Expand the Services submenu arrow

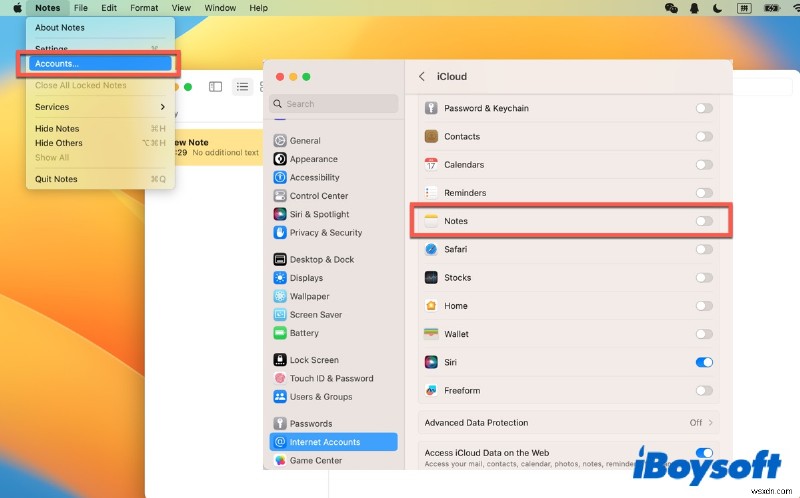coord(162,107)
